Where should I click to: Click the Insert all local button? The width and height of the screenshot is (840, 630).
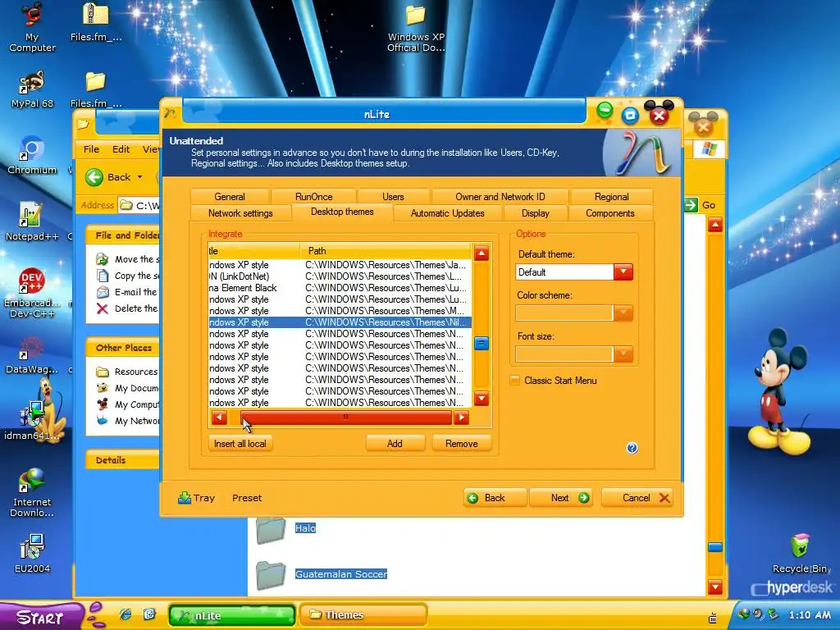coord(240,444)
